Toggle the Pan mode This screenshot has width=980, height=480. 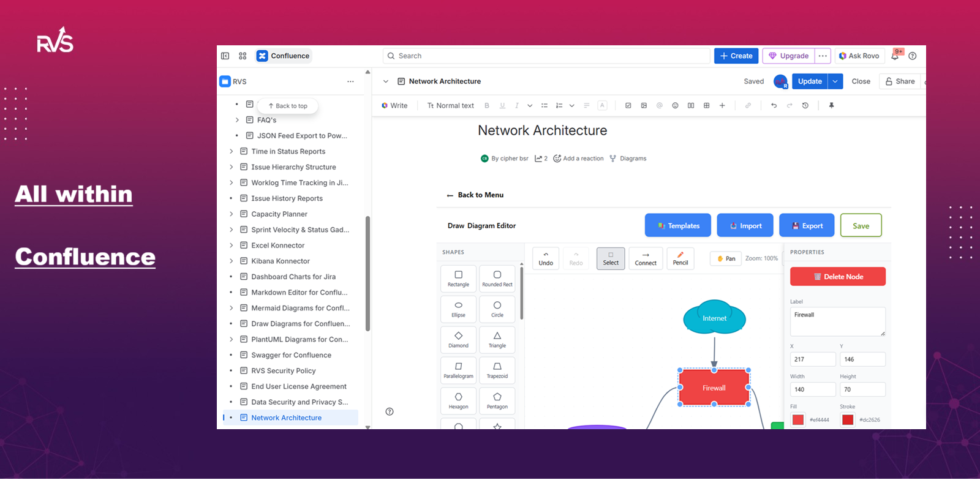point(726,258)
